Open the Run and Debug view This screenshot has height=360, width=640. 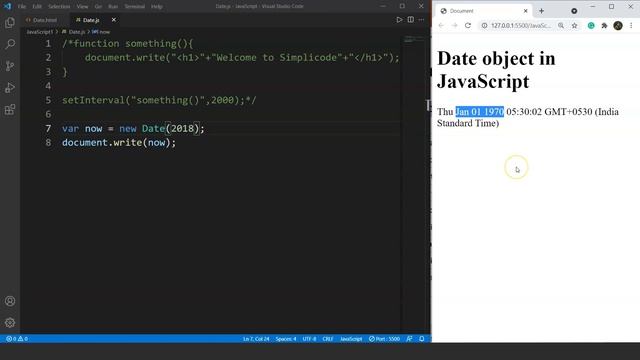coord(10,88)
